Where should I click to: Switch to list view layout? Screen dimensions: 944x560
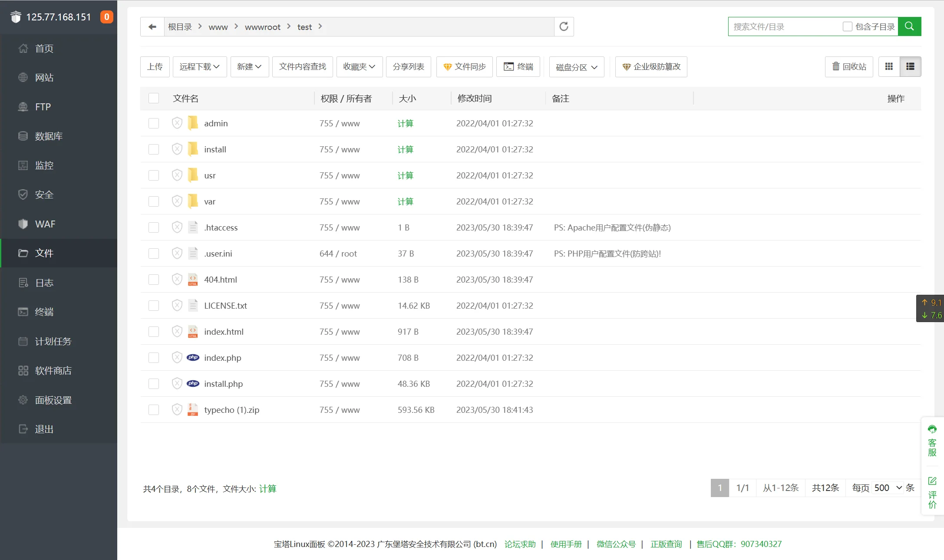910,66
